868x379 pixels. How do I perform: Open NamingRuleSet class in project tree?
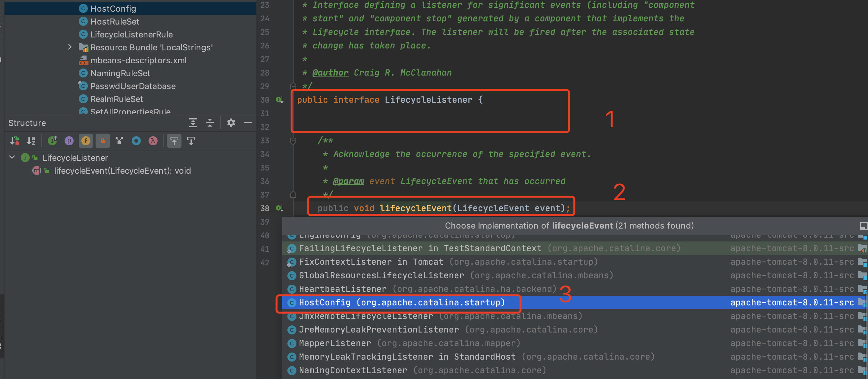tap(120, 73)
